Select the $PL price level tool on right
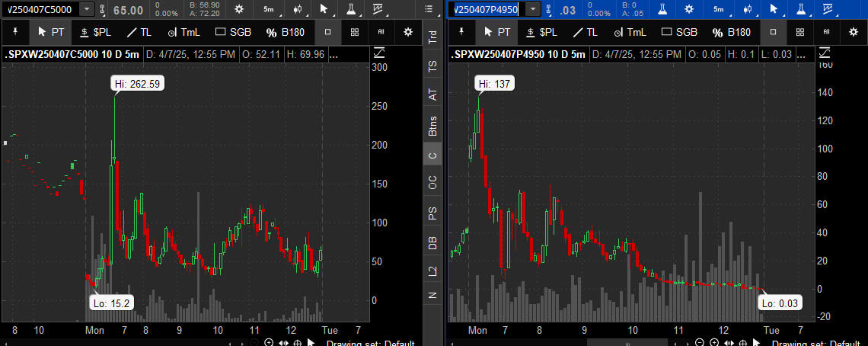868x346 pixels. pos(541,32)
